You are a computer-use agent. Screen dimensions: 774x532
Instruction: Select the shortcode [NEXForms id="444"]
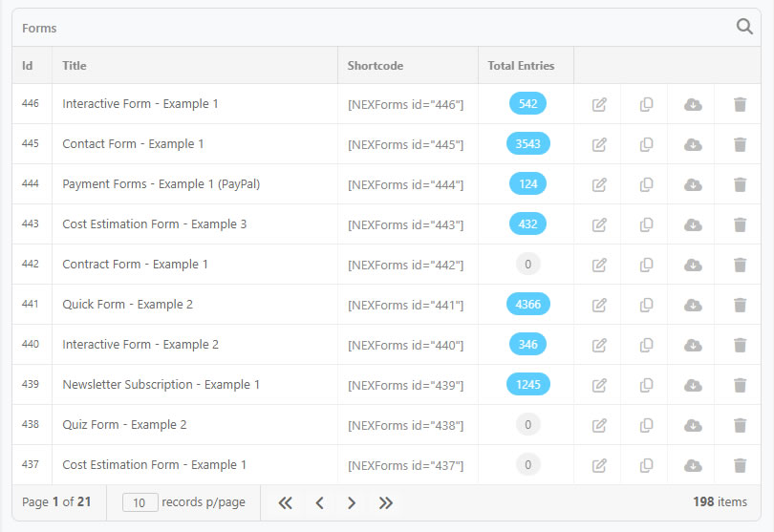coord(406,185)
